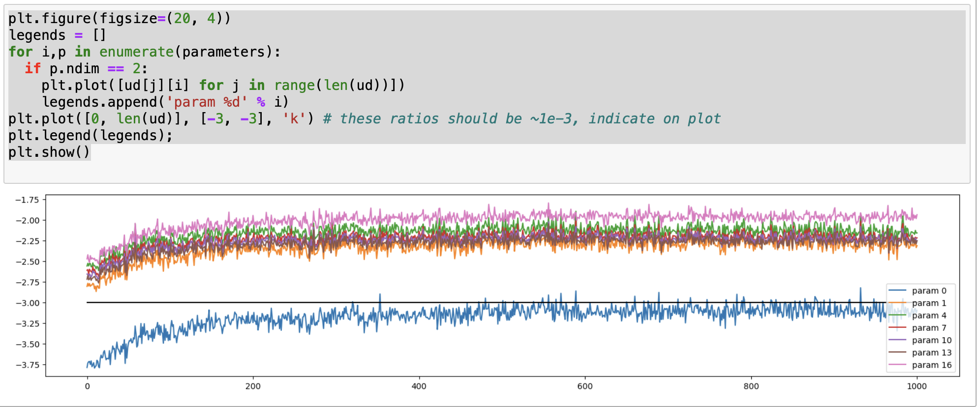Click the pink line swatch for param 16

[897, 365]
